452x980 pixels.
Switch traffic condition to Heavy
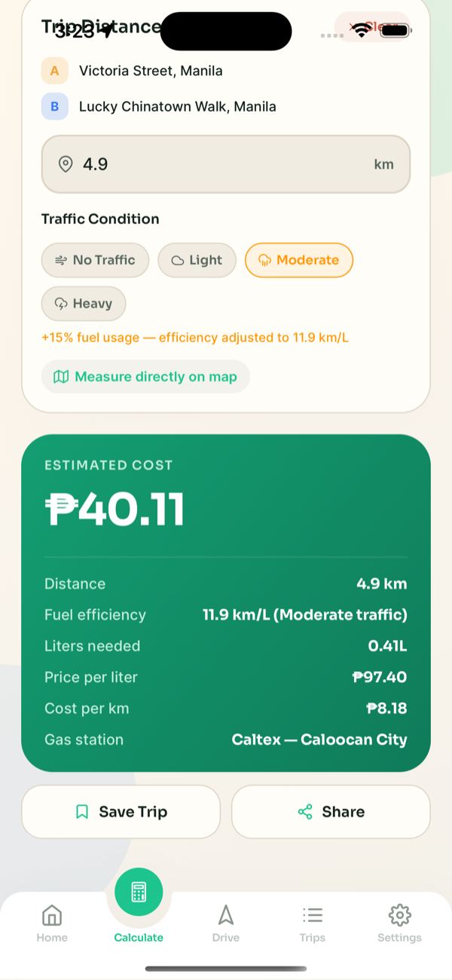coord(84,304)
